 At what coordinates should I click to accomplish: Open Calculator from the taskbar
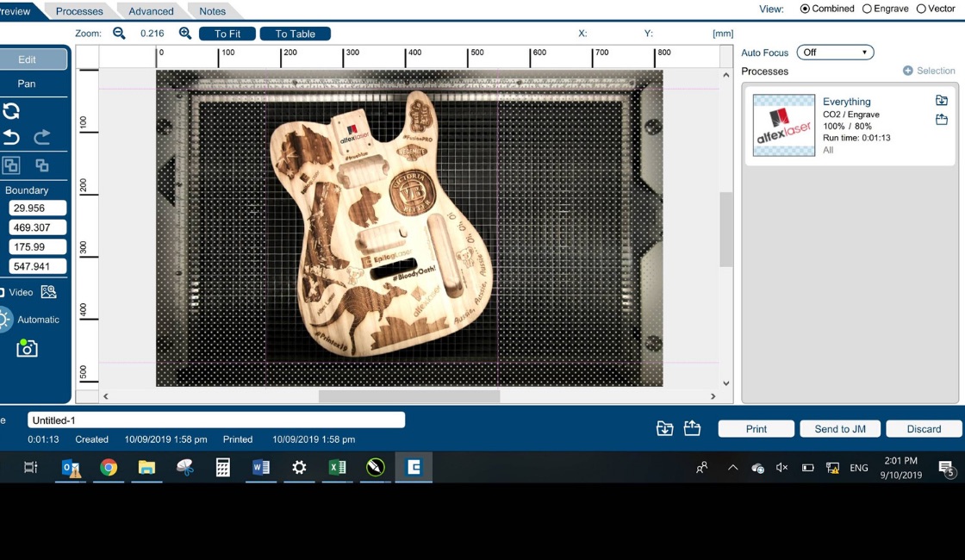pos(223,468)
